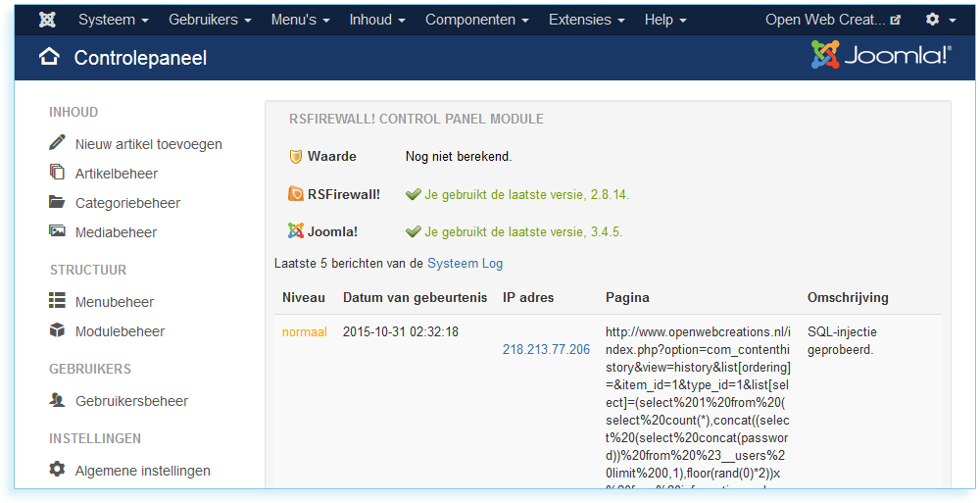
Task: Click IP address 218.213.77.206
Action: 546,350
